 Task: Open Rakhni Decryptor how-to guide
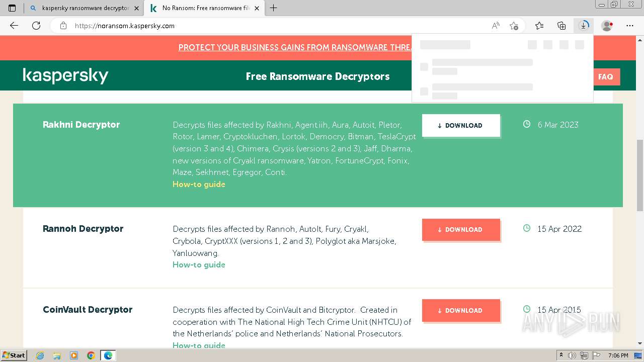coord(199,185)
